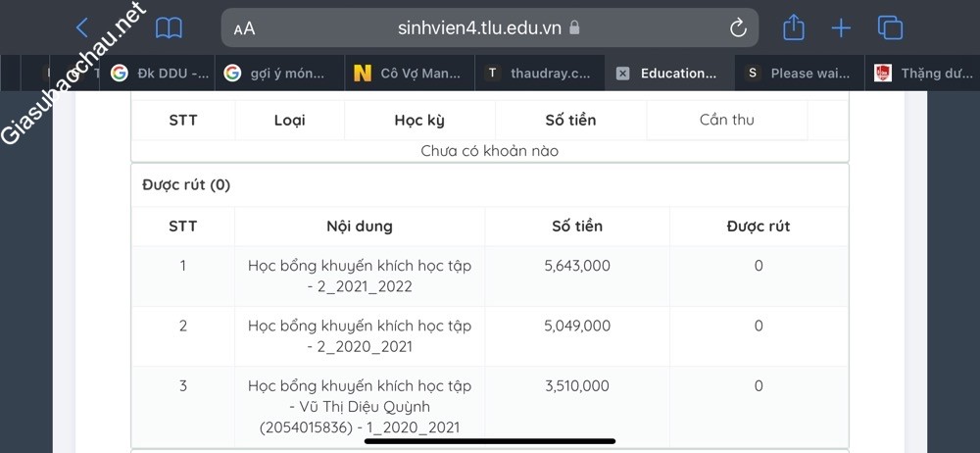The image size is (980, 453).
Task: Go back with the Safari back arrow
Action: pos(82,28)
